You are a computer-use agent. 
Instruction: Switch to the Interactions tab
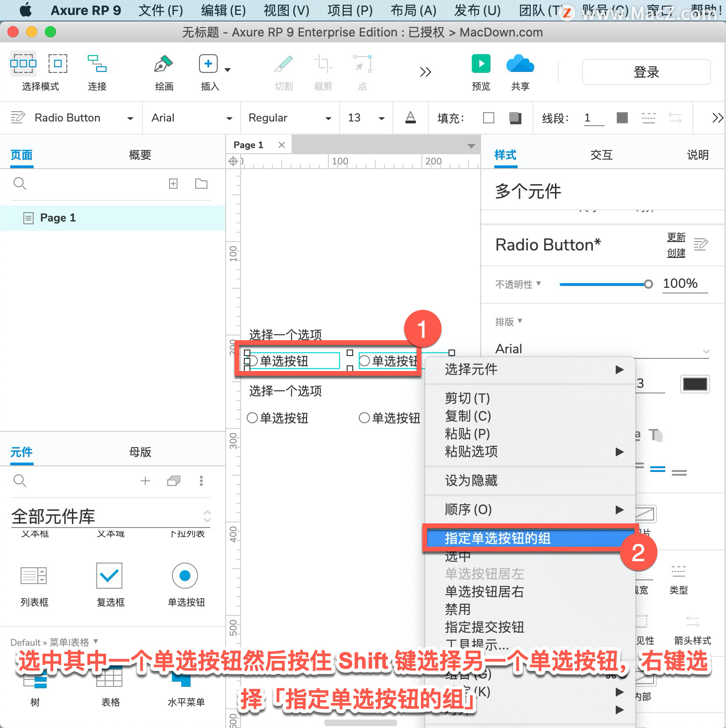click(601, 155)
